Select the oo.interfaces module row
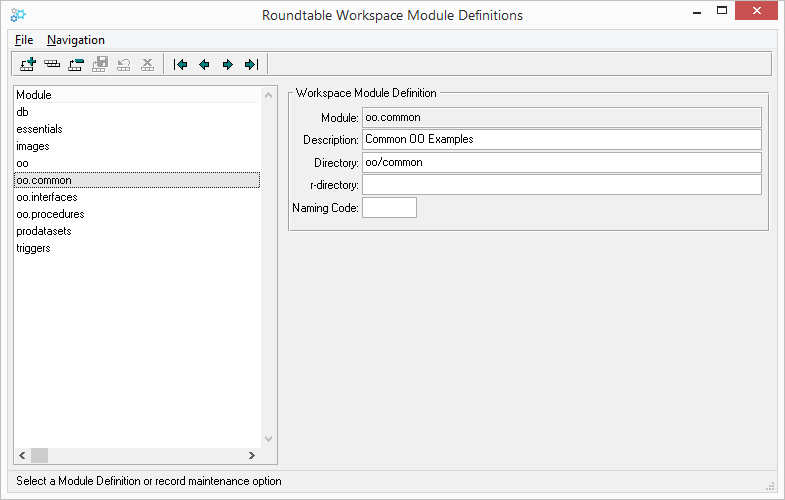The width and height of the screenshot is (785, 500). tap(137, 197)
